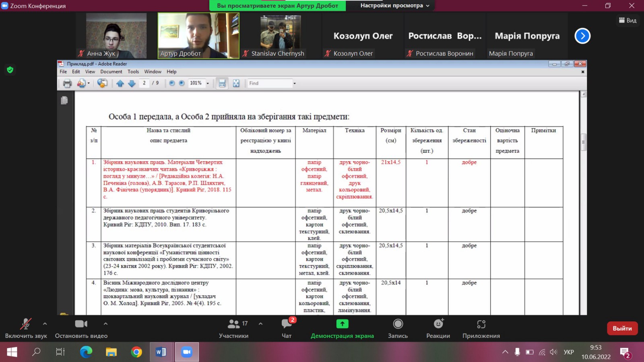Toggle recording with the Запись button
Viewport: 644px width, 362px height.
click(398, 324)
